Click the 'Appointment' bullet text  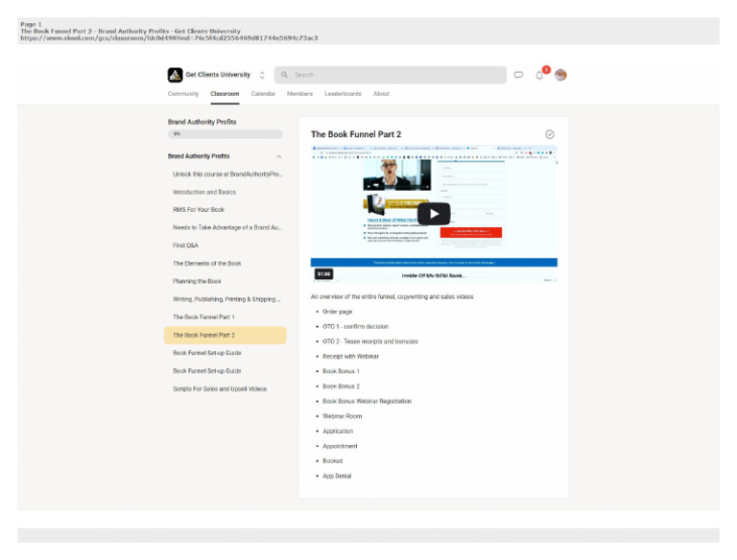(340, 446)
